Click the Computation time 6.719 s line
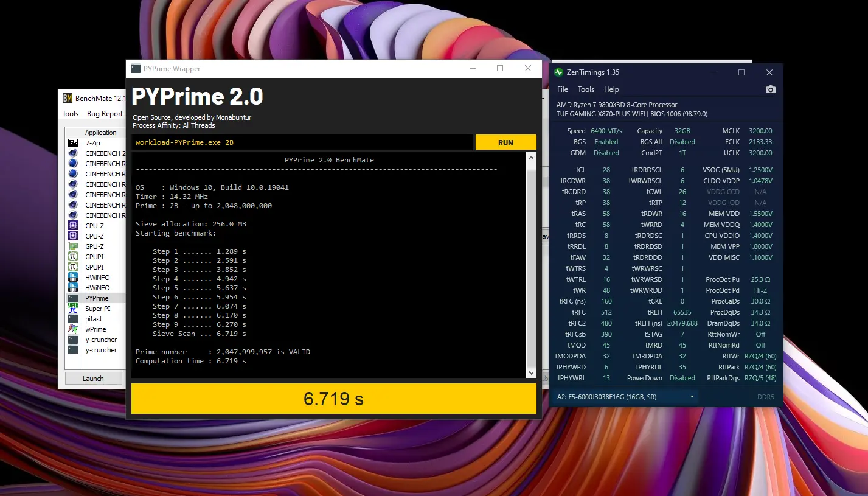The width and height of the screenshot is (868, 496). click(191, 361)
